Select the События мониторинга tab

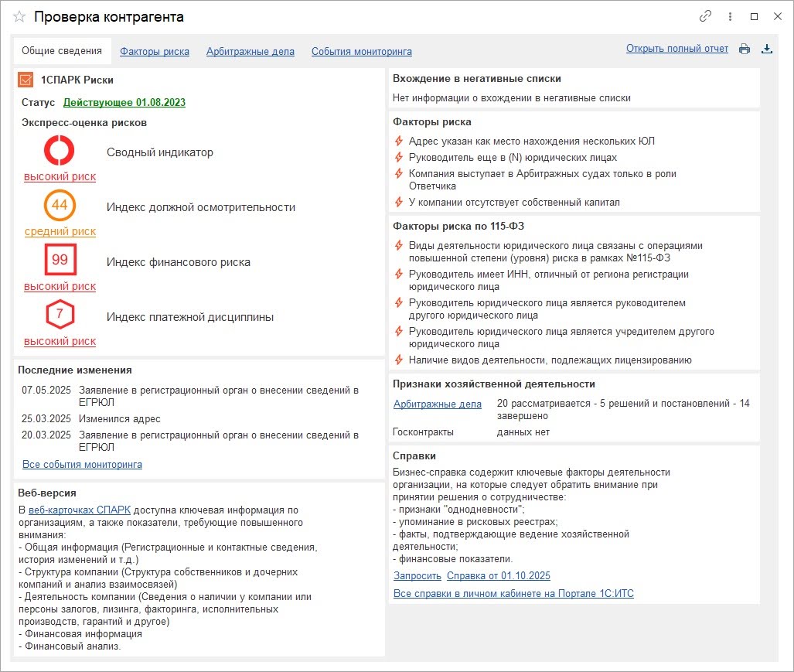coord(361,52)
